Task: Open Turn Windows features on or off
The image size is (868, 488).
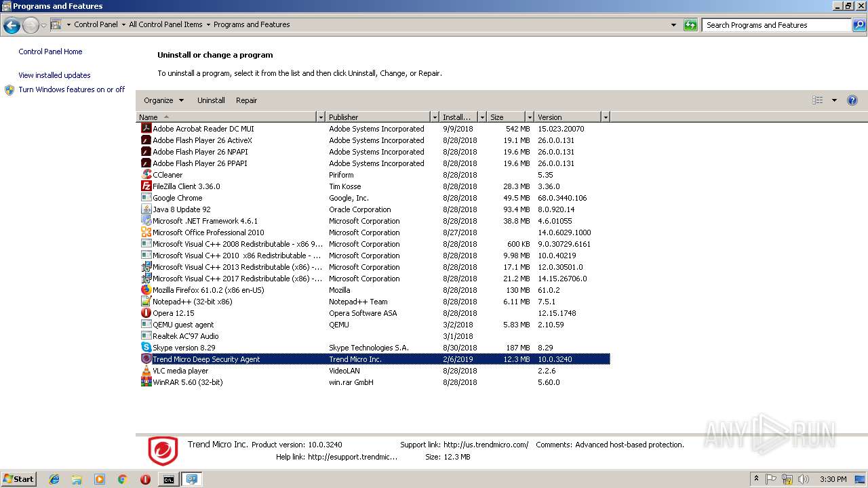Action: (72, 89)
